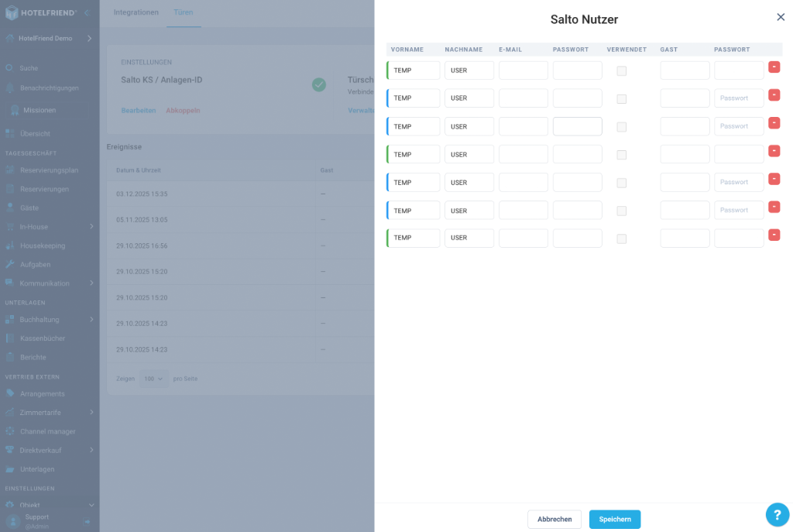Image resolution: width=793 pixels, height=532 pixels.
Task: Open the Channel manager icon
Action: [x=9, y=431]
